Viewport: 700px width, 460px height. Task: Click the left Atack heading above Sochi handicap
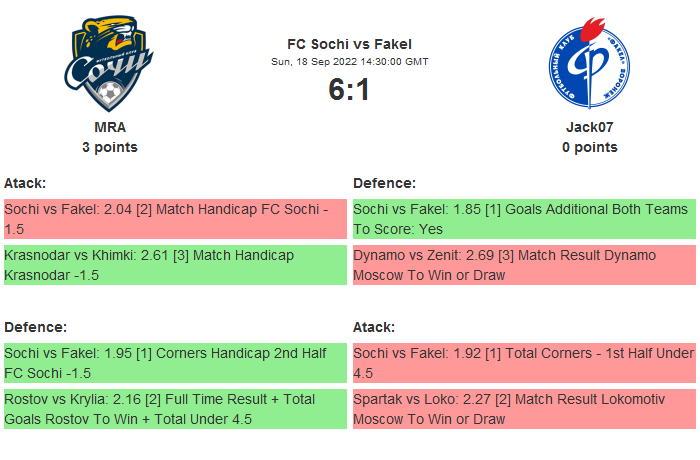coord(25,183)
